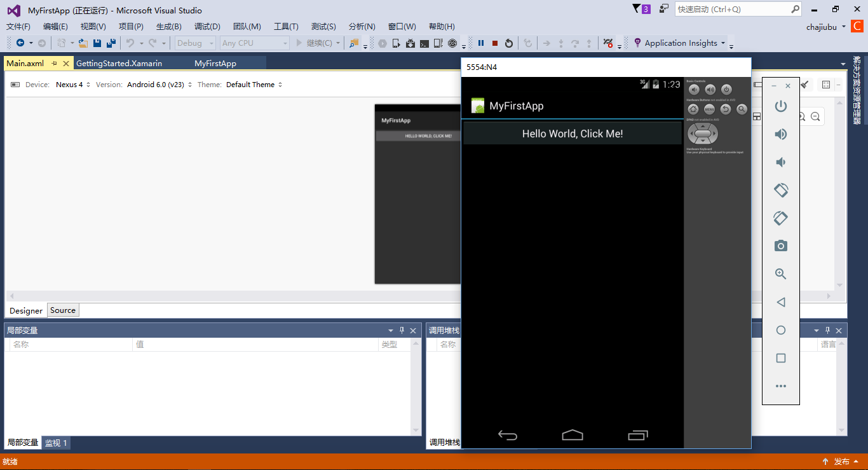Viewport: 868px width, 470px height.
Task: Open the 调试(D) menu
Action: tap(207, 26)
